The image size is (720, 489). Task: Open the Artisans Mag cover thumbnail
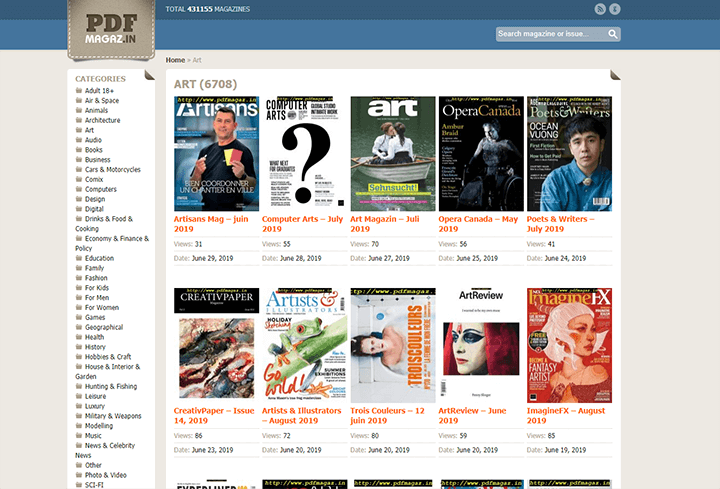coord(216,154)
